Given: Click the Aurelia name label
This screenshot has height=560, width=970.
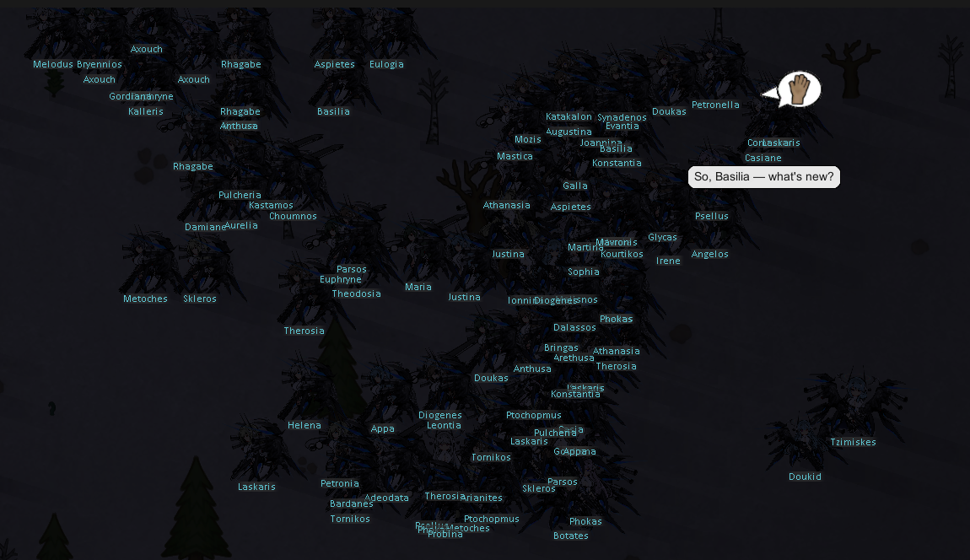Looking at the screenshot, I should [x=241, y=226].
